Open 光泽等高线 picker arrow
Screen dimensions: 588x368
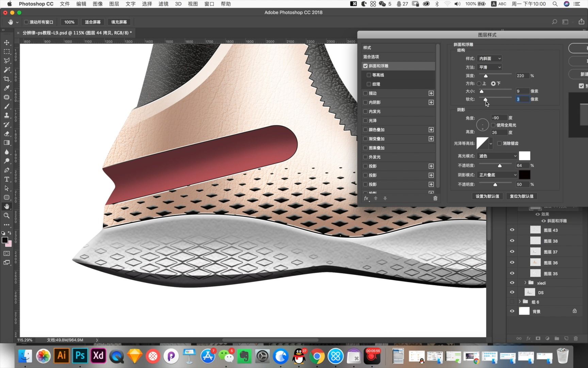click(x=491, y=143)
